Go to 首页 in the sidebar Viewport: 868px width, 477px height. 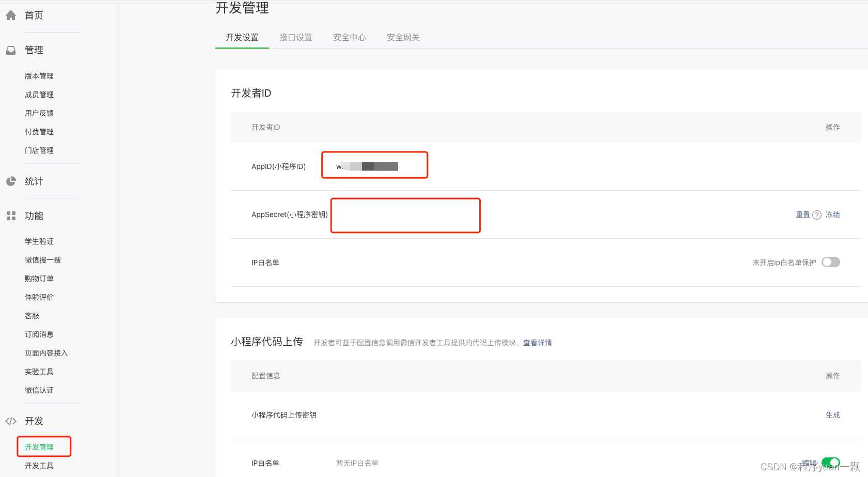click(34, 16)
